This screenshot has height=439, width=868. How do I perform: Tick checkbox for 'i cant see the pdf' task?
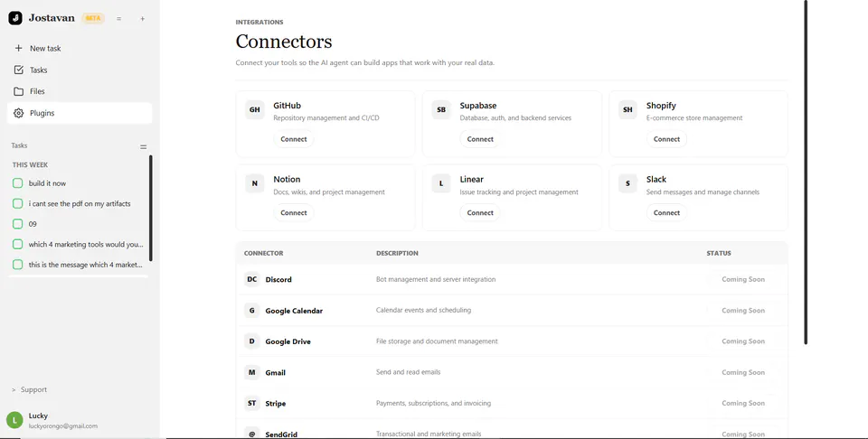tap(18, 203)
